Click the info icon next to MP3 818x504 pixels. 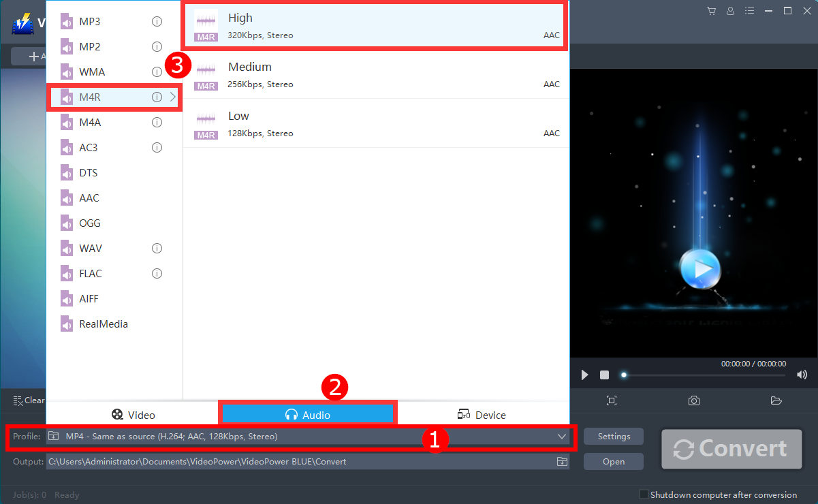[x=157, y=21]
